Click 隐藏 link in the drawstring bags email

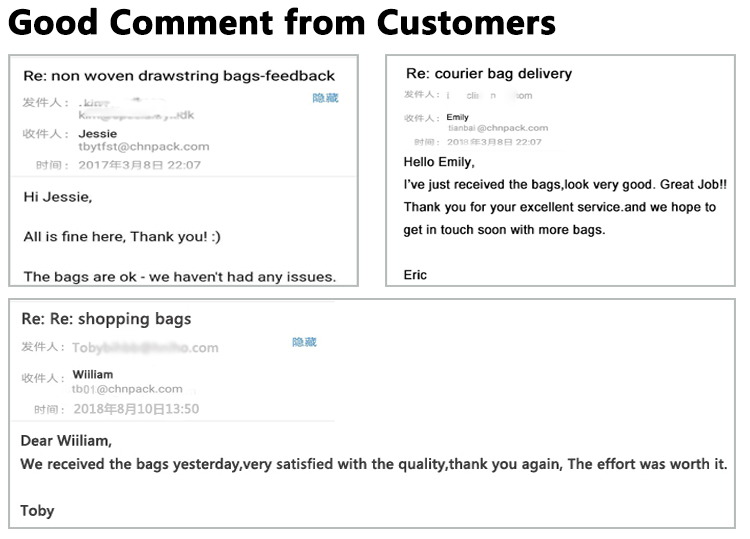[325, 98]
